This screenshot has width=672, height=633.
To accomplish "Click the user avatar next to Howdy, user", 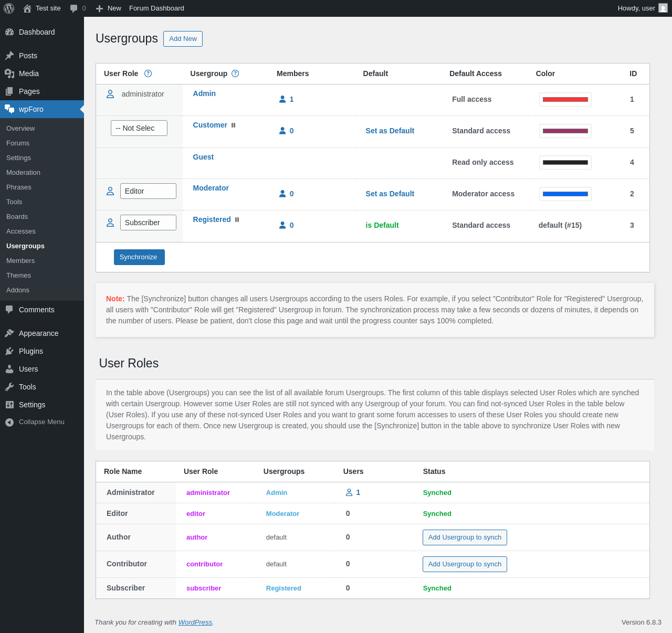I will pyautogui.click(x=663, y=8).
